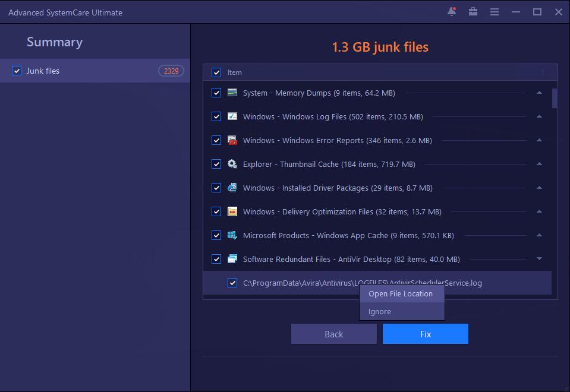The image size is (570, 392).
Task: Click the AntiVir Desktop redundant files icon
Action: 232,259
